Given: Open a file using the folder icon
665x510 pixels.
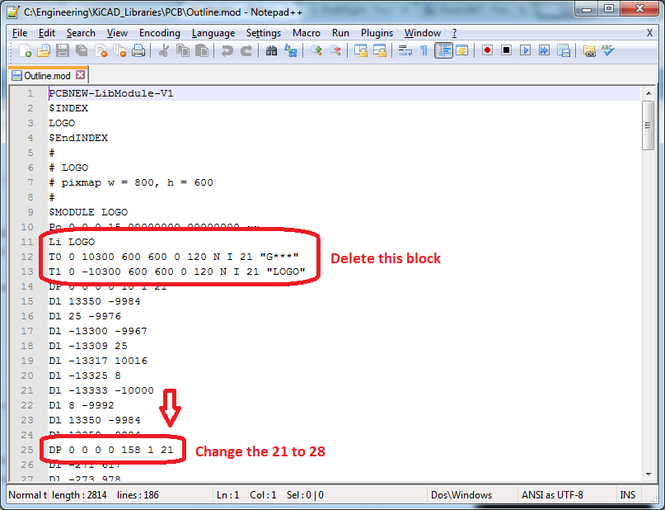Looking at the screenshot, I should point(43,51).
